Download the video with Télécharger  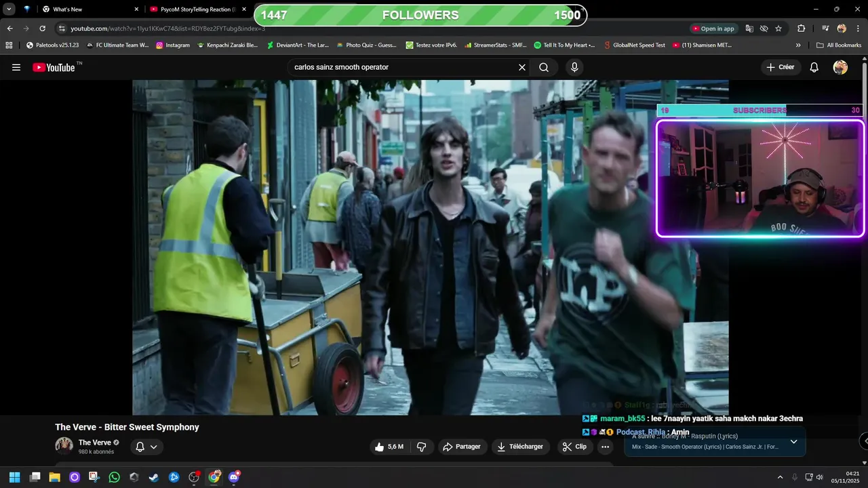point(520,447)
